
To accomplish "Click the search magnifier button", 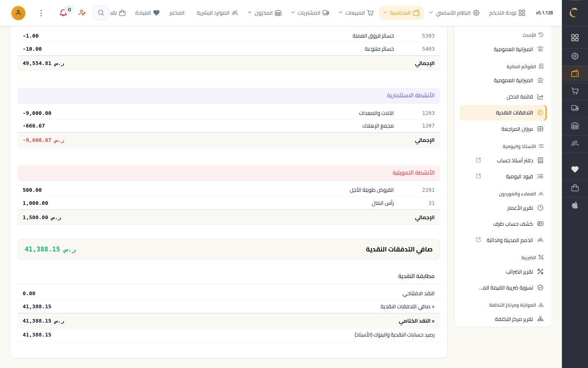I will pos(101,13).
